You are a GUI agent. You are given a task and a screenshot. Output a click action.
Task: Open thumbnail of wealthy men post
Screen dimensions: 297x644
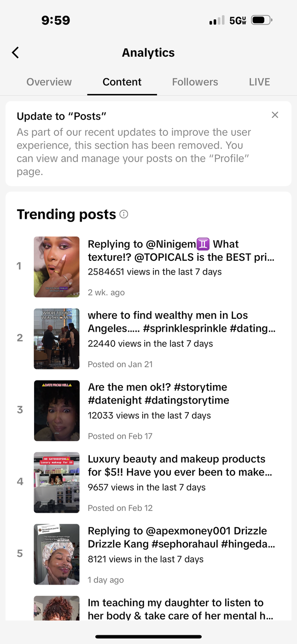[x=57, y=339]
